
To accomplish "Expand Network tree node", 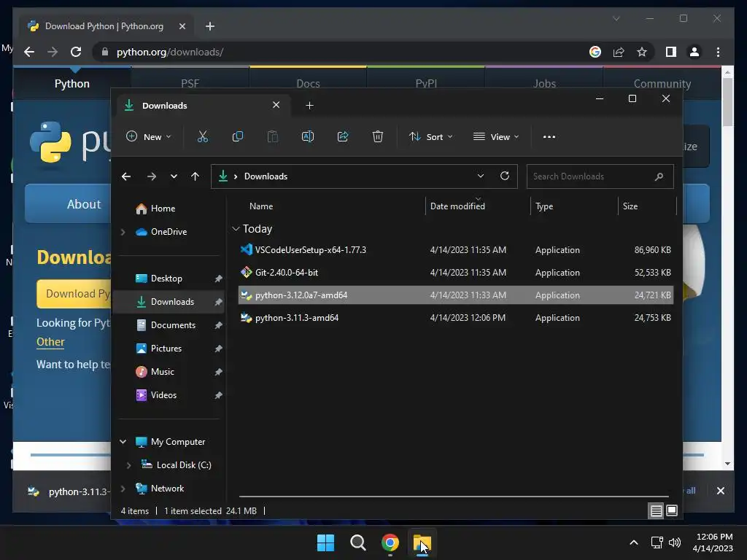I will [123, 489].
